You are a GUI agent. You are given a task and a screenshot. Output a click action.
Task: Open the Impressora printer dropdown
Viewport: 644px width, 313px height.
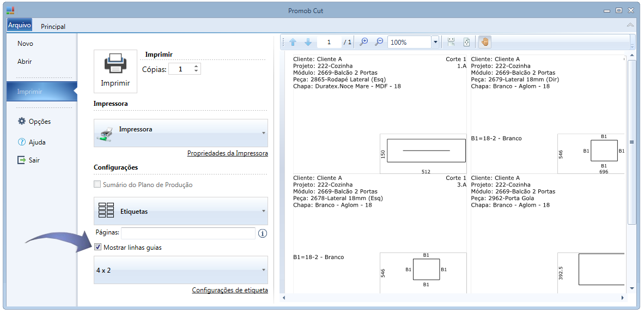tap(181, 133)
